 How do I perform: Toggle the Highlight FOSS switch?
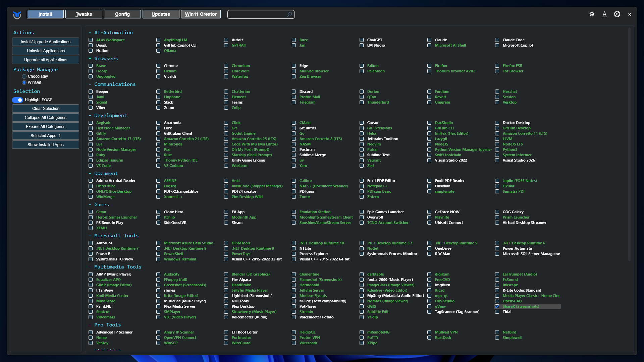(17, 100)
